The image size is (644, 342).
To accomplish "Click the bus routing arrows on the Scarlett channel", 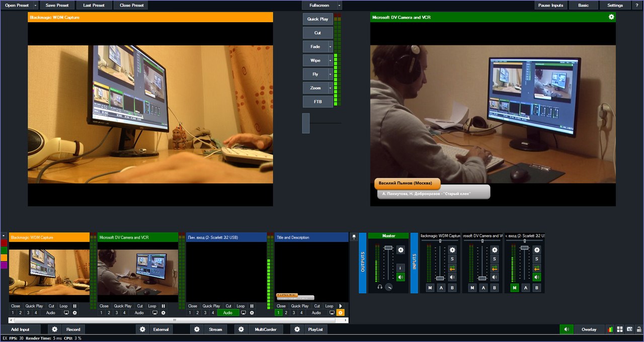I will pyautogui.click(x=536, y=268).
